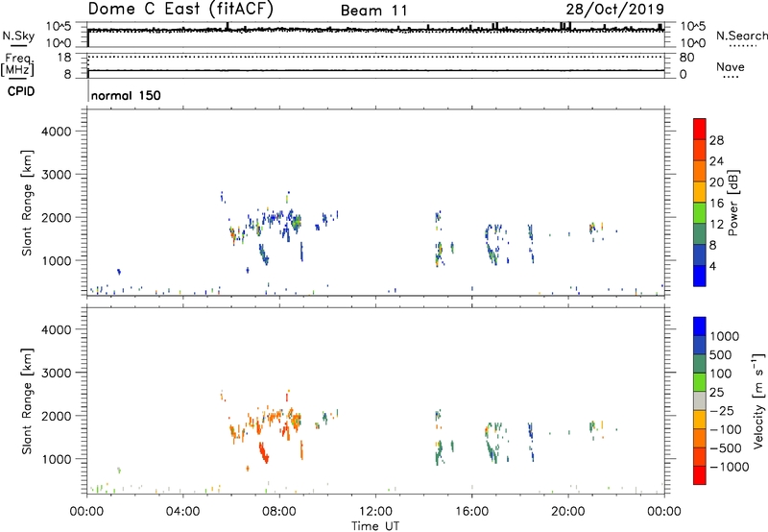This screenshot has height=532, width=768.
Task: Click the bottom red Velocity color bar segment
Action: tap(700, 475)
